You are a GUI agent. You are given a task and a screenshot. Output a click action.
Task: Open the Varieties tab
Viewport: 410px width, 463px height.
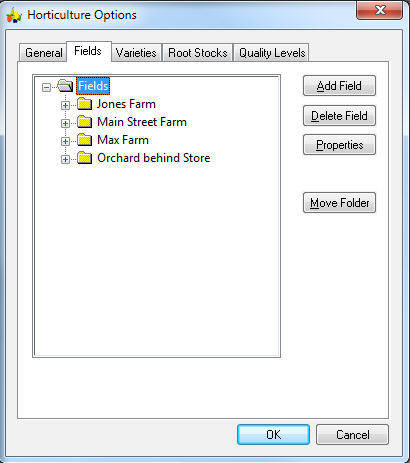(x=136, y=53)
